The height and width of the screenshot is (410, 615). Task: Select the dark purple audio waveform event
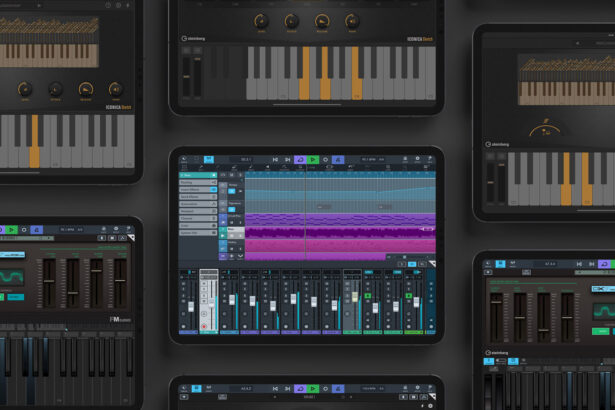340,233
